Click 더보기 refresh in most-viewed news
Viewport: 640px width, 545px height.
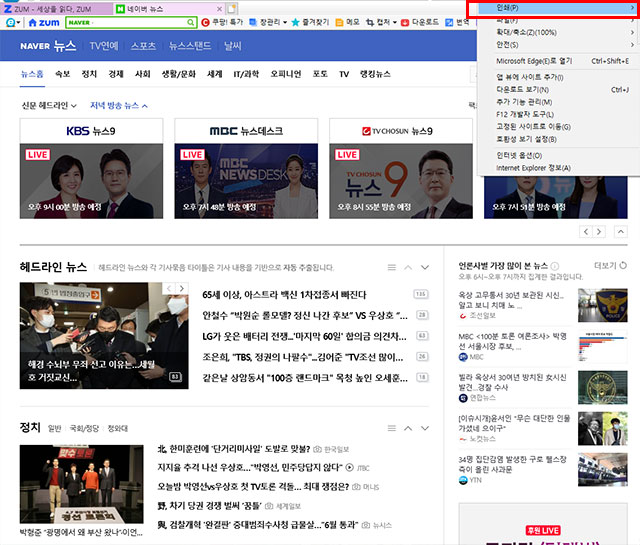(610, 266)
